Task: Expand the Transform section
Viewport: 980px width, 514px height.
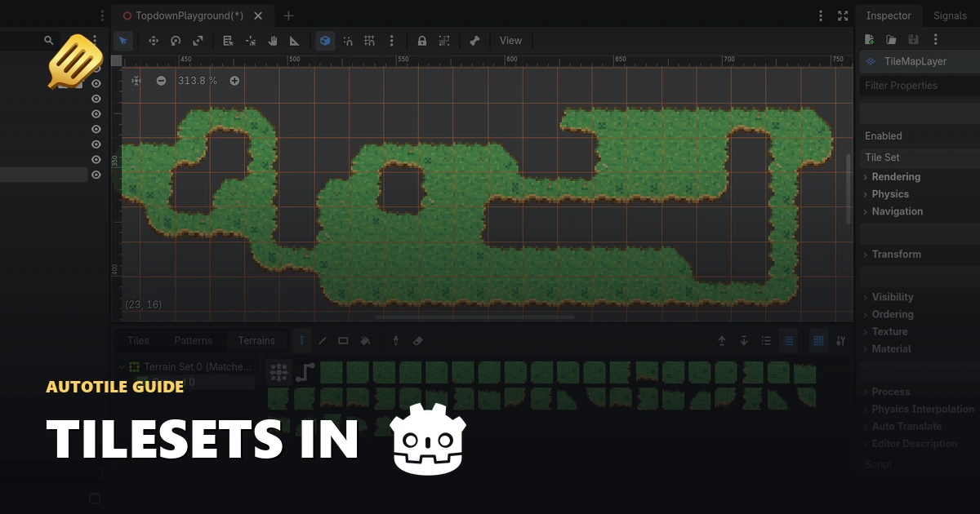Action: pyautogui.click(x=896, y=255)
